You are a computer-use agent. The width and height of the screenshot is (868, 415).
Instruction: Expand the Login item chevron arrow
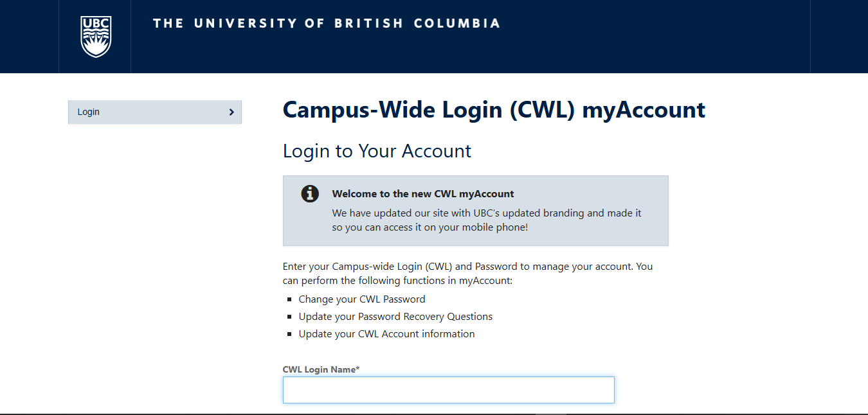[x=231, y=112]
